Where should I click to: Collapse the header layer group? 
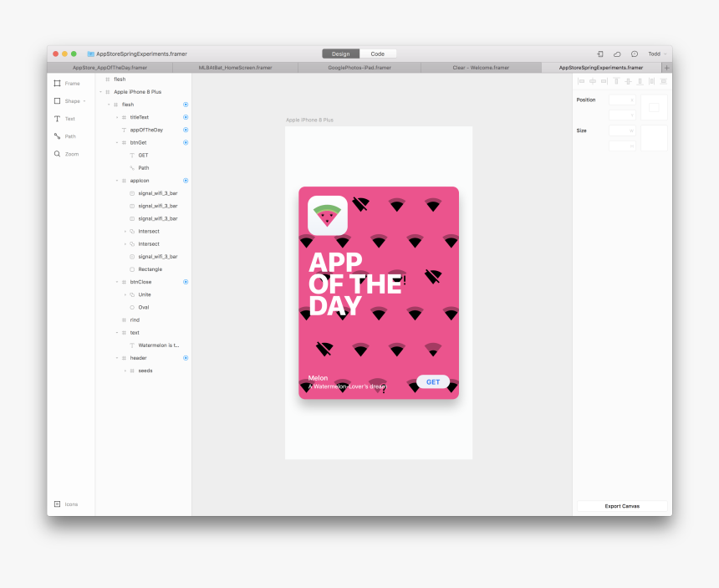click(x=117, y=358)
